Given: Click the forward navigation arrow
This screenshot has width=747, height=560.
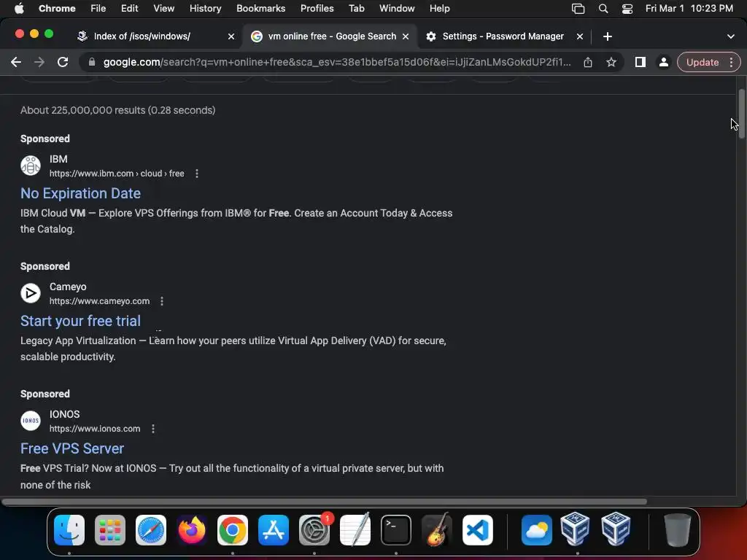Looking at the screenshot, I should coord(39,62).
